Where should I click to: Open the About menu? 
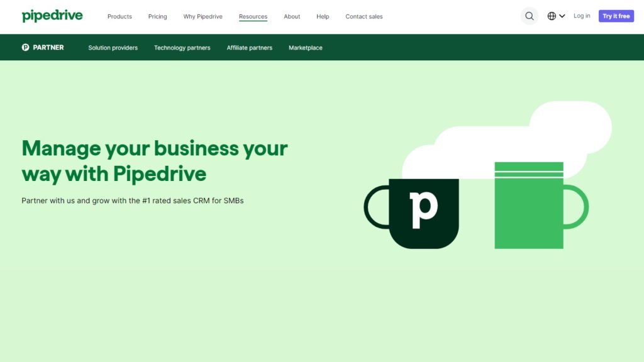pyautogui.click(x=292, y=16)
